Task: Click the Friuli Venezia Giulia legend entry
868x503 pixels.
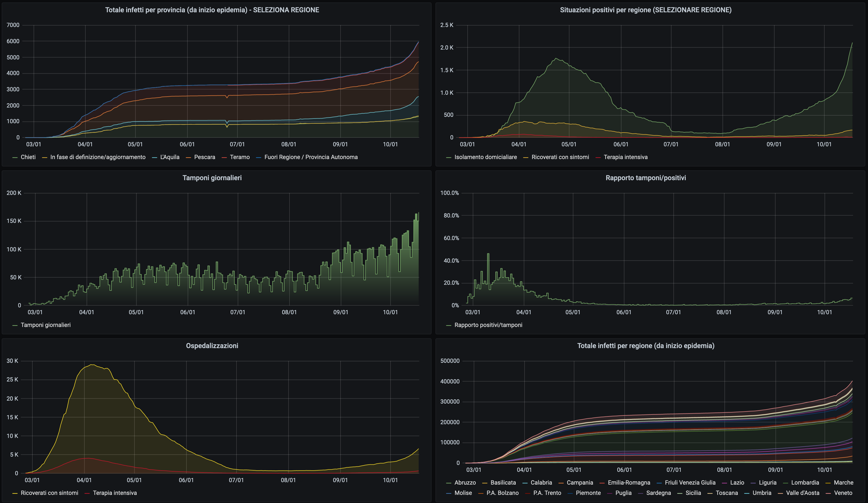Action: pos(690,482)
